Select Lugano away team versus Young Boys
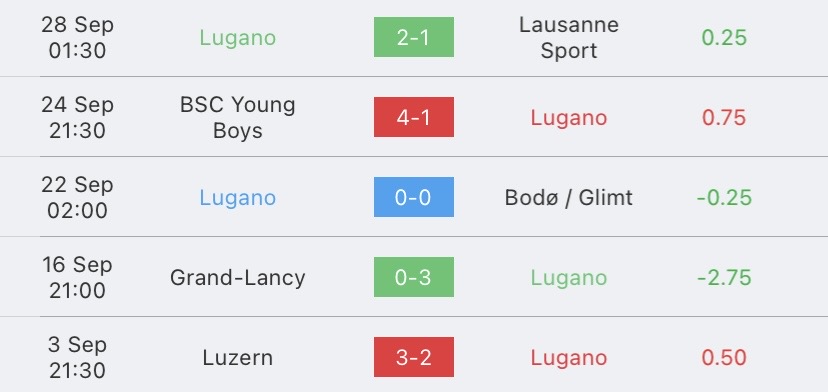828x392 pixels. coord(569,117)
